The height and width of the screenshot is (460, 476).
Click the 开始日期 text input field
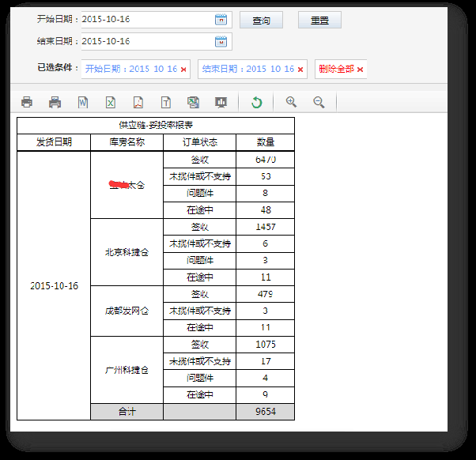coord(145,21)
